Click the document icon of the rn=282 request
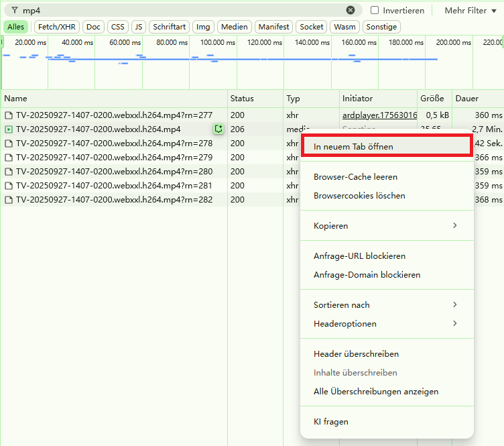Viewport: 504px width, 446px height. click(9, 200)
